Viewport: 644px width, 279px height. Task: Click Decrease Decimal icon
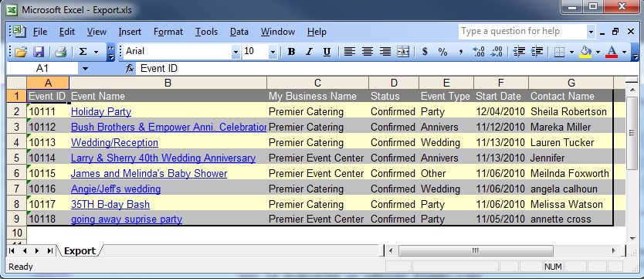coord(497,52)
